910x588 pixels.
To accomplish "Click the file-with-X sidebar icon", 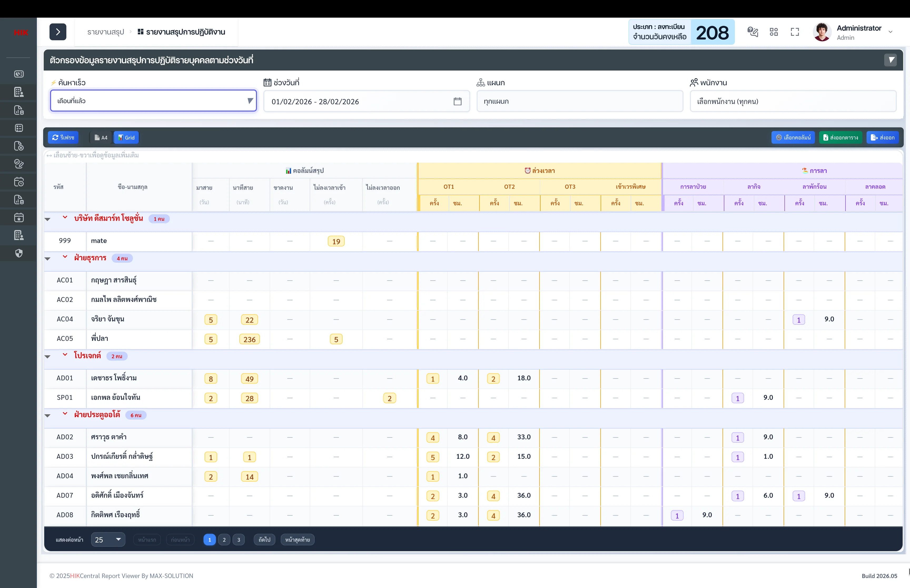I will 19,146.
